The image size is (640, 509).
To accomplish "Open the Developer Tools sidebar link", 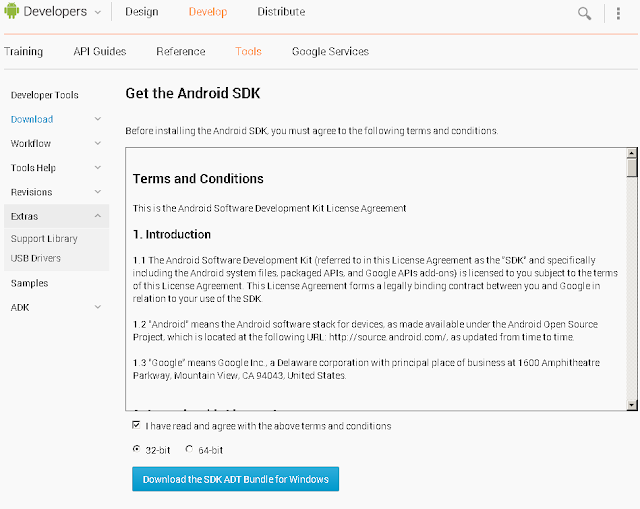I will tap(44, 95).
